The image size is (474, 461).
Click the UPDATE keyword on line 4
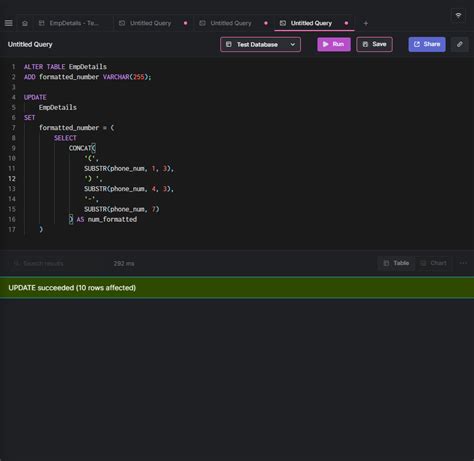pyautogui.click(x=35, y=97)
